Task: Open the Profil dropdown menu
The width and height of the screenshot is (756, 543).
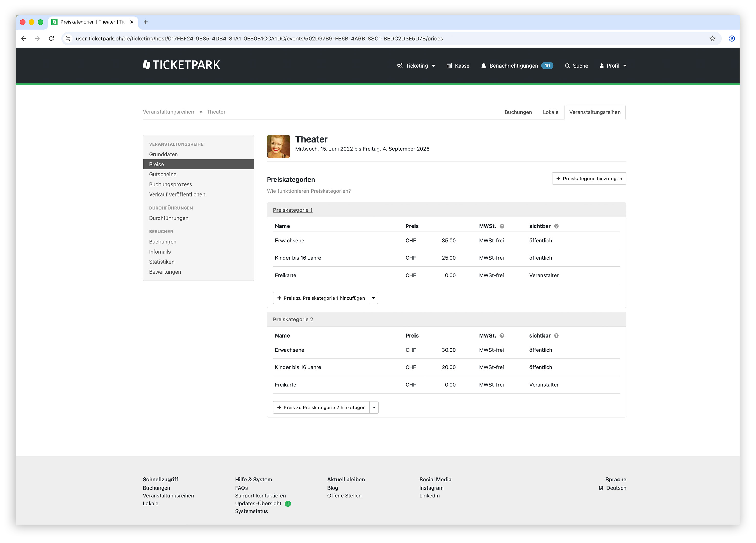Action: tap(613, 66)
